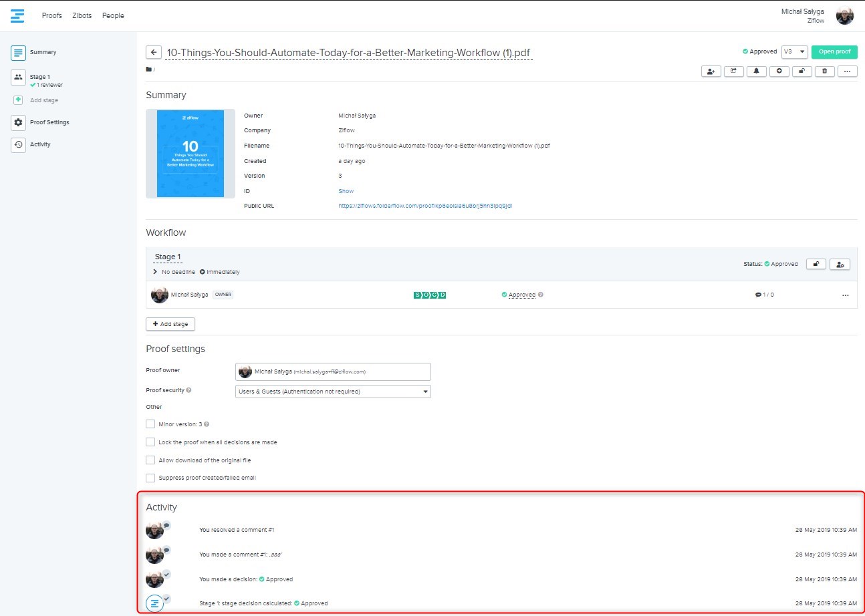Open the three-dots menu in the Michał Sałyga reviewer row
Image resolution: width=865 pixels, height=616 pixels.
pos(845,295)
